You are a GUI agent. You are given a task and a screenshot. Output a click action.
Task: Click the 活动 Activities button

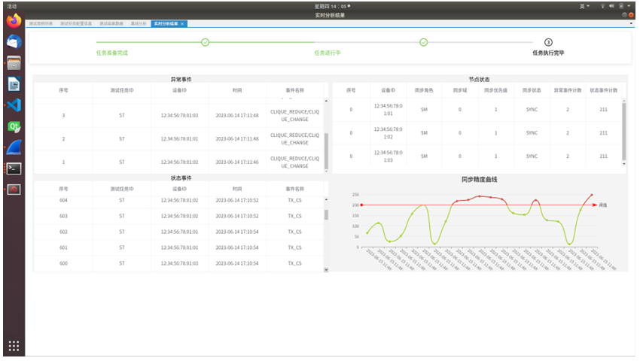tap(11, 5)
